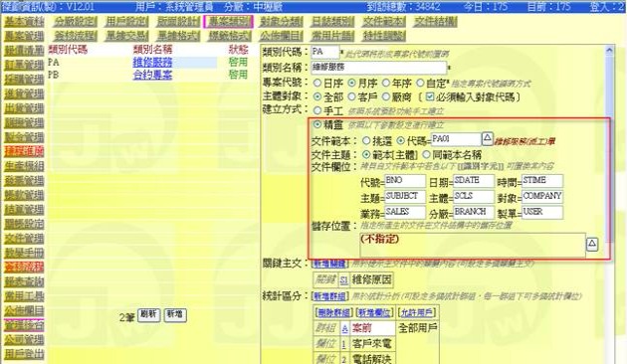Select the 同範本名稱 document subject option
The height and width of the screenshot is (364, 627).
tap(426, 154)
